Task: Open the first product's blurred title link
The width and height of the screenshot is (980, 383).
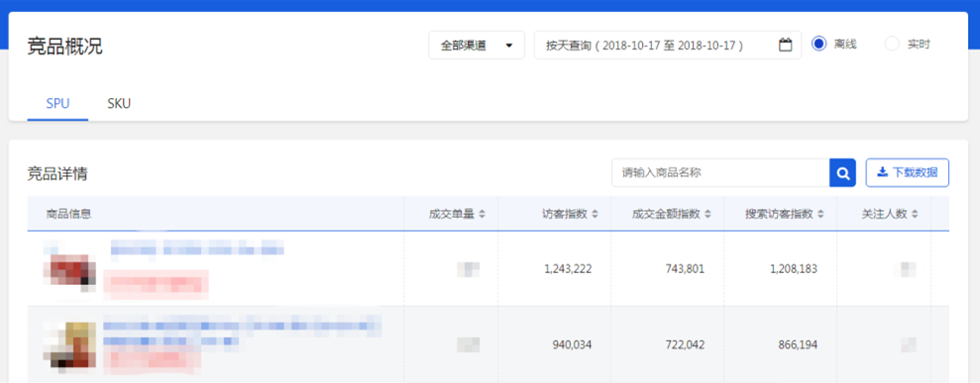Action: coord(197,247)
